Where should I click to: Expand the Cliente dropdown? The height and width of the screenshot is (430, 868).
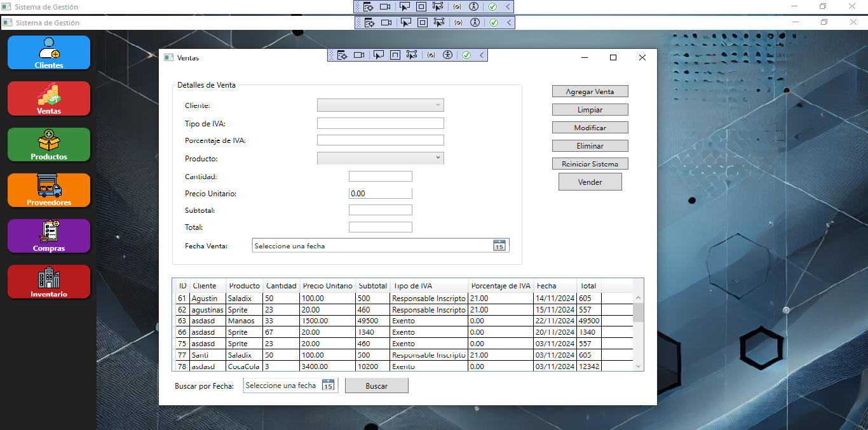tap(380, 105)
